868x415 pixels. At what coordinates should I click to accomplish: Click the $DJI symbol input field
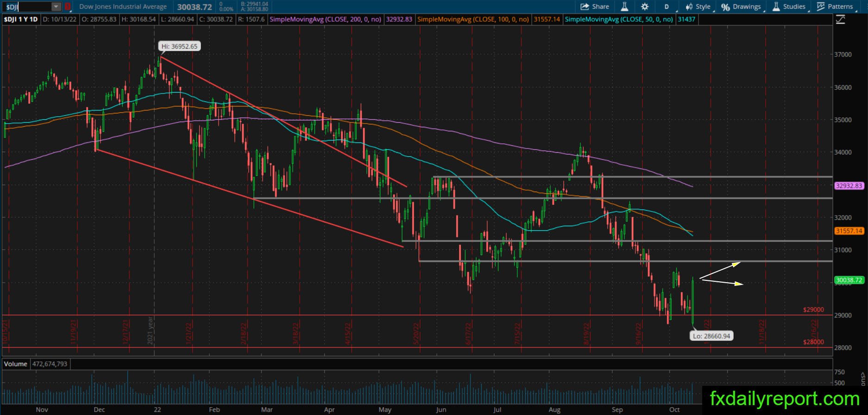(x=27, y=7)
